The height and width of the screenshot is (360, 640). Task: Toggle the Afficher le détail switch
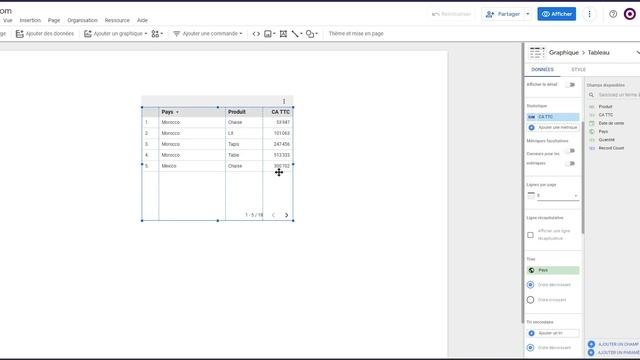coord(570,85)
